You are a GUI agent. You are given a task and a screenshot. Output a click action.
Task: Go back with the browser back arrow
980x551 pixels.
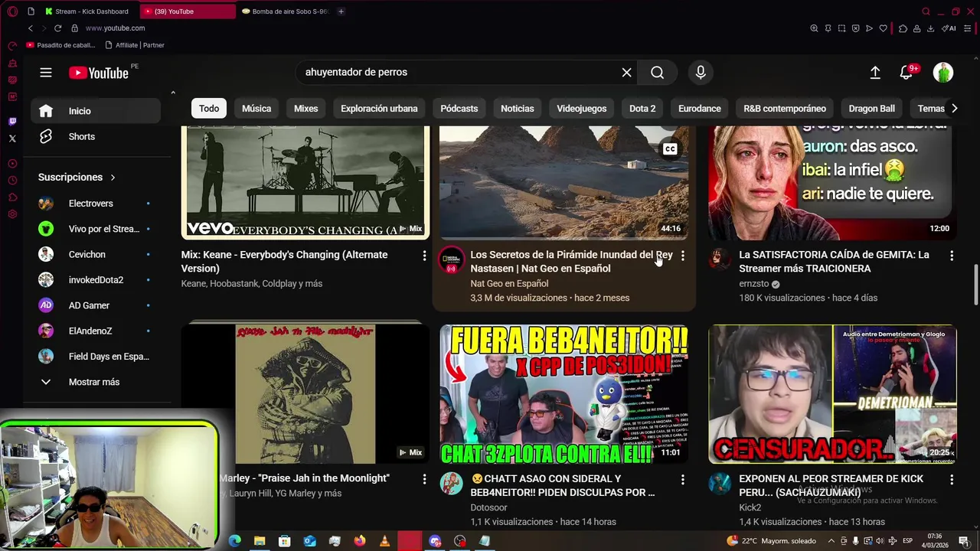(31, 28)
